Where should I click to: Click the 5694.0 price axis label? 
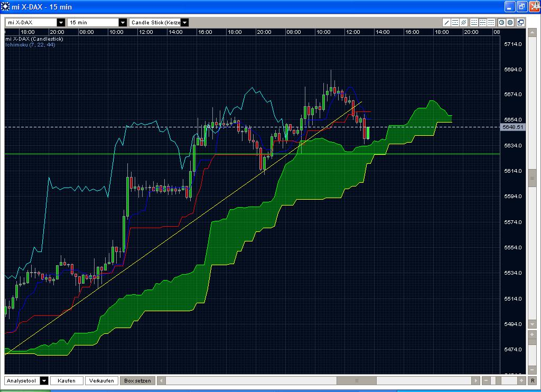coord(512,69)
